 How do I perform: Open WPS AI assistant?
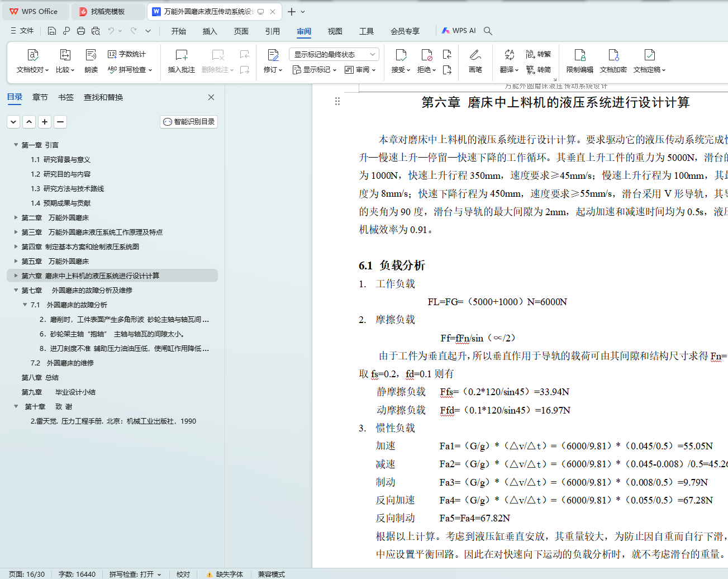459,31
